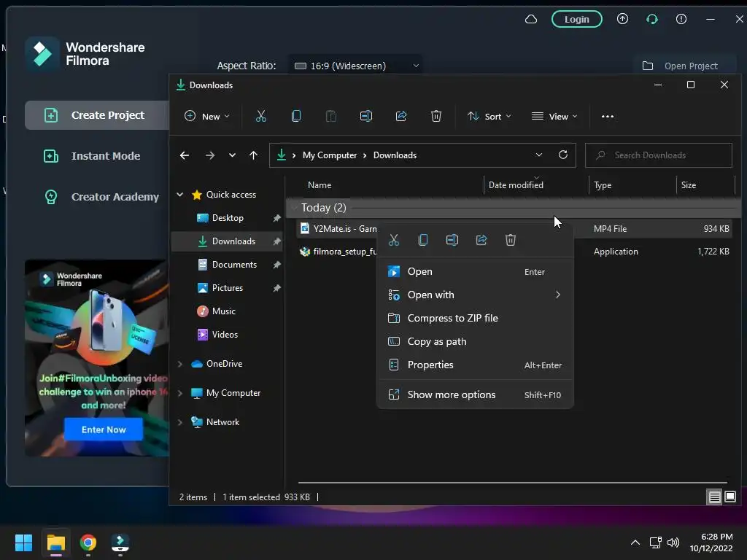The width and height of the screenshot is (747, 560).
Task: Click the Rename icon in context menu
Action: [452, 240]
